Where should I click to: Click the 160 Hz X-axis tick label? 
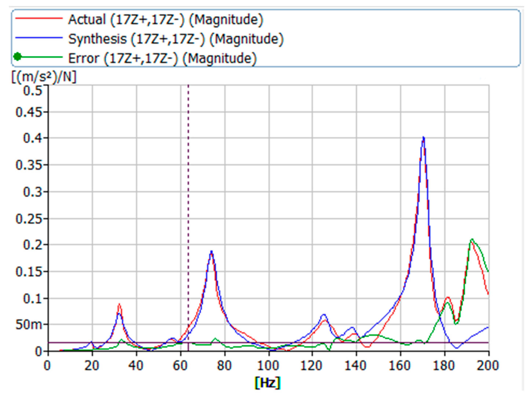click(x=400, y=366)
